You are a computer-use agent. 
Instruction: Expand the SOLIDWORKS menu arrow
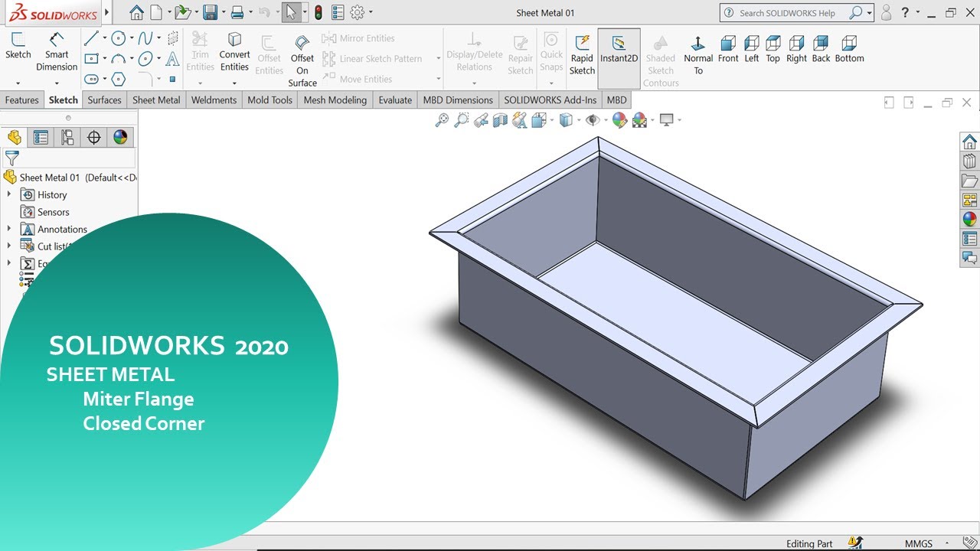tap(106, 12)
